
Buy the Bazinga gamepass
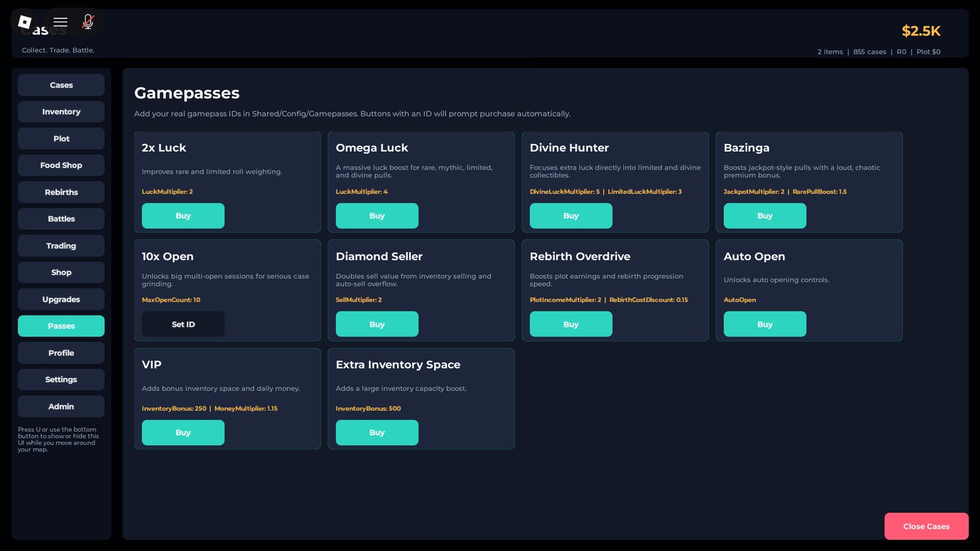pos(765,216)
